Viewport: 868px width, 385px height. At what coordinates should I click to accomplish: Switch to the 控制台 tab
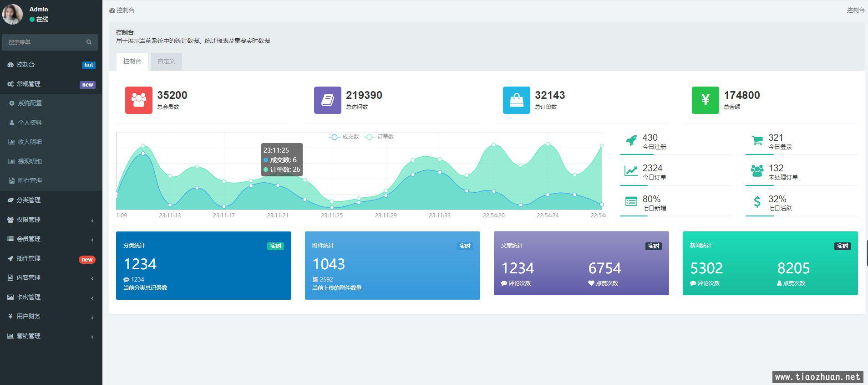click(x=132, y=62)
